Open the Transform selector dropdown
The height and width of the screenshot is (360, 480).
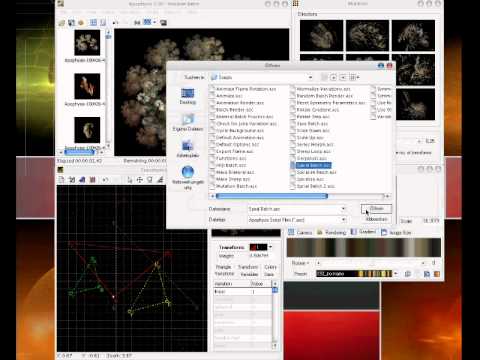[x=270, y=247]
